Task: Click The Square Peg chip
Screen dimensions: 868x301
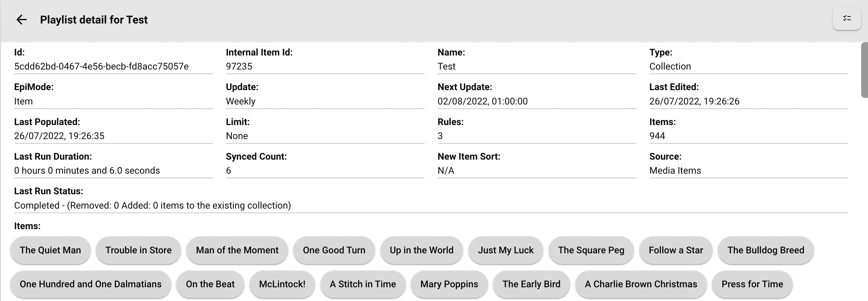Action: click(x=591, y=250)
